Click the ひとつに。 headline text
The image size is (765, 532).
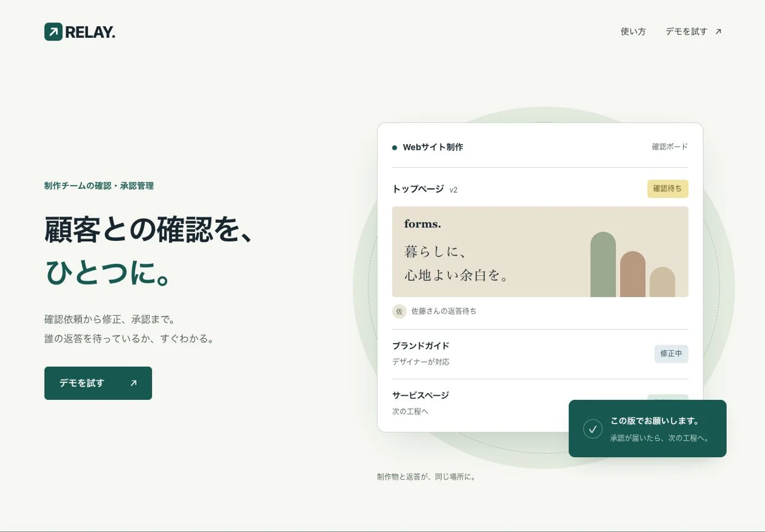tap(108, 272)
